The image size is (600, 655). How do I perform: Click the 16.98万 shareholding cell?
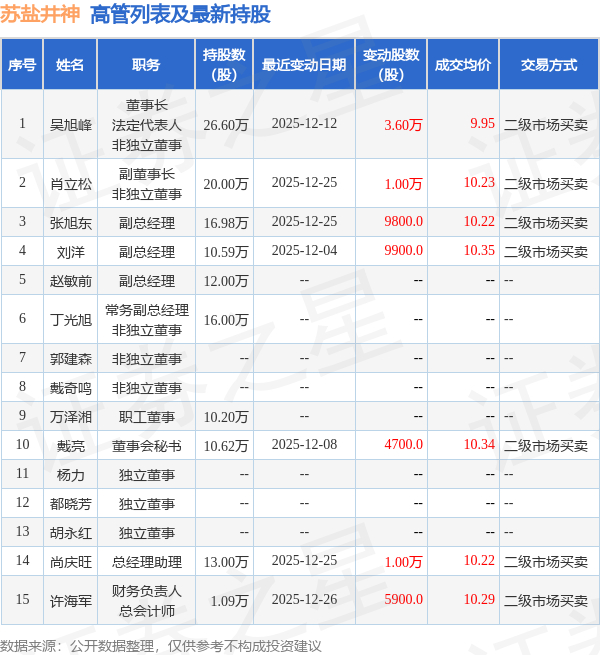click(226, 223)
